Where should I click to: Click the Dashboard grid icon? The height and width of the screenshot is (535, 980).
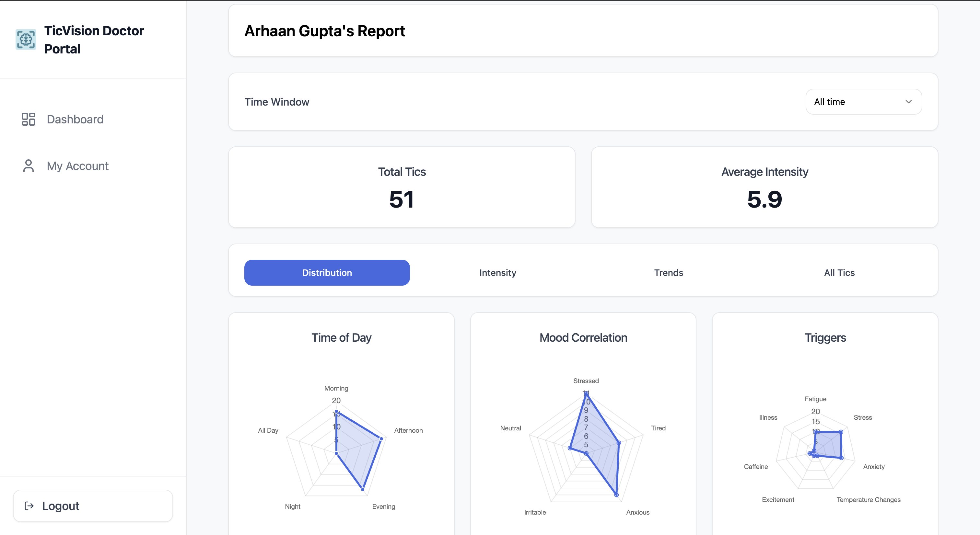point(28,119)
